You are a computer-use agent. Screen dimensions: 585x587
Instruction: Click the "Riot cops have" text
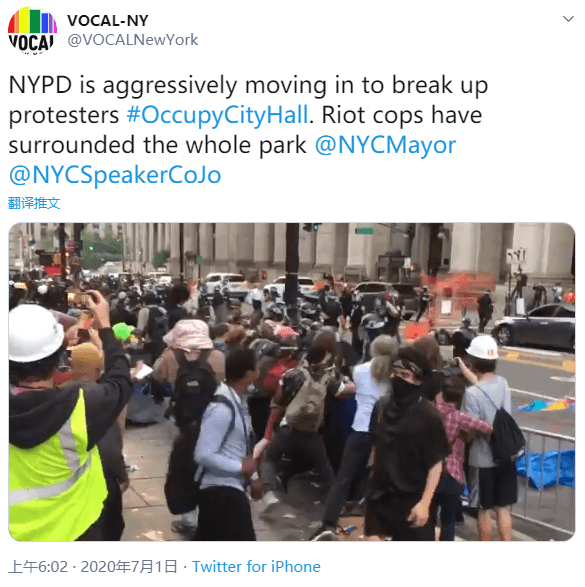pyautogui.click(x=402, y=115)
